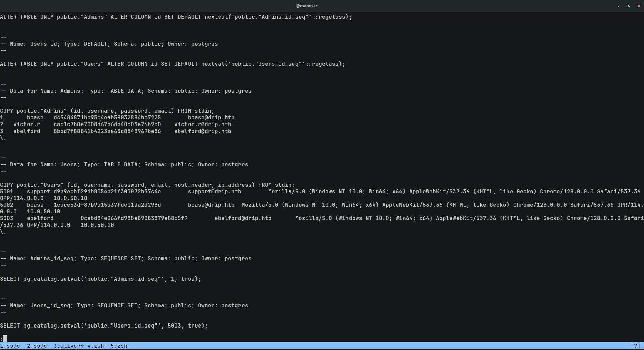Screen dimensions: 644x350
Task: Click the [7] session indicator in status bar
Action: pos(635,346)
